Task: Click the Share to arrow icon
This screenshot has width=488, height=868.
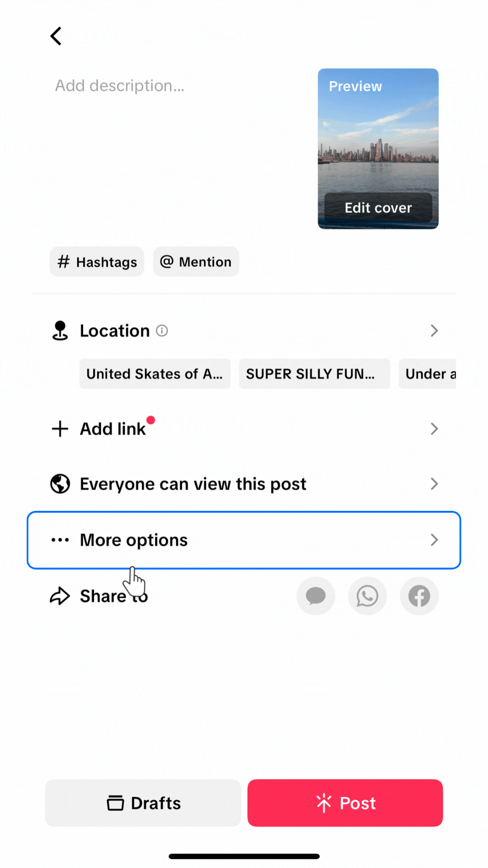Action: [60, 596]
